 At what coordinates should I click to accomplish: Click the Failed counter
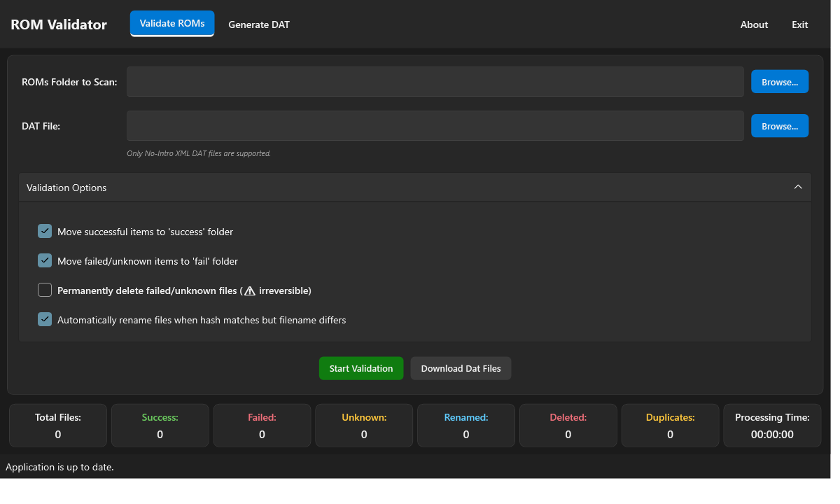[x=262, y=426]
